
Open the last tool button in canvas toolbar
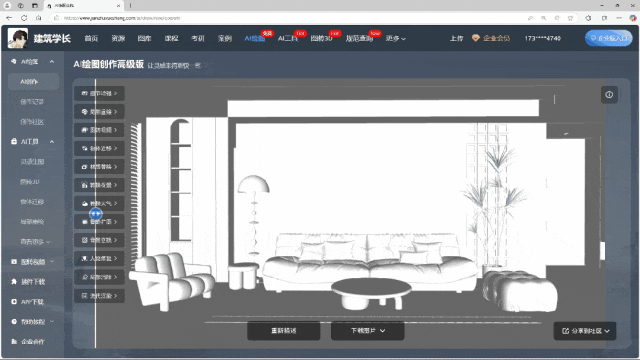click(99, 296)
